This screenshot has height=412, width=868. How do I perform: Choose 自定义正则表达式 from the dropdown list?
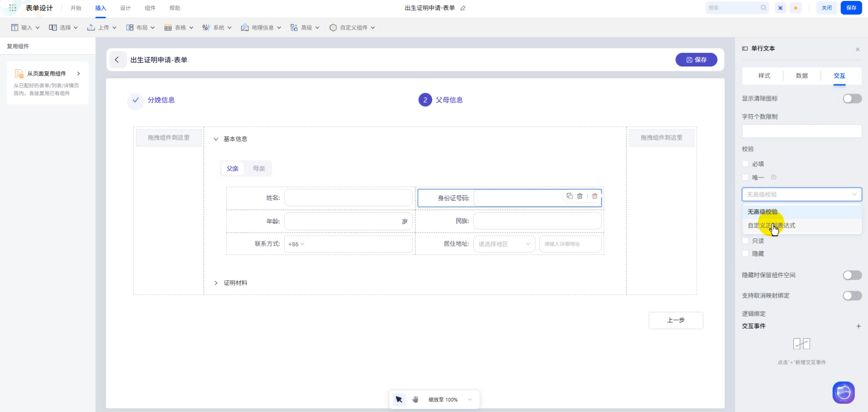point(771,225)
